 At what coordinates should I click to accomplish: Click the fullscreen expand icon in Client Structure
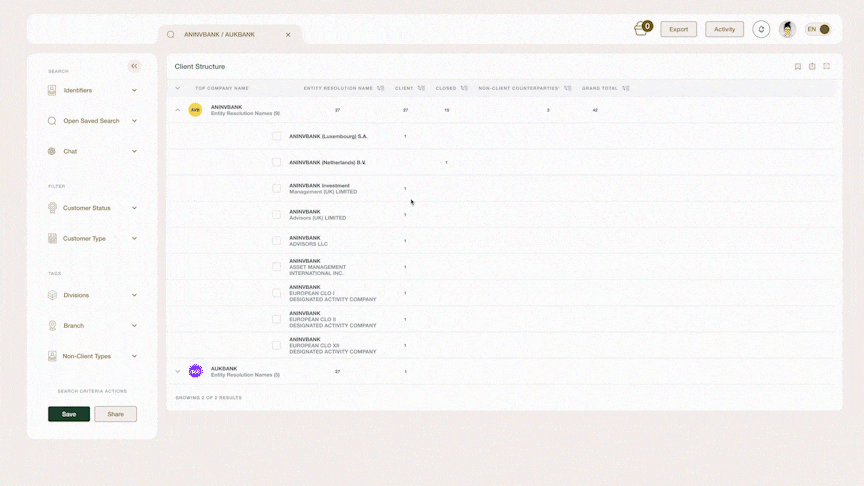coord(827,66)
